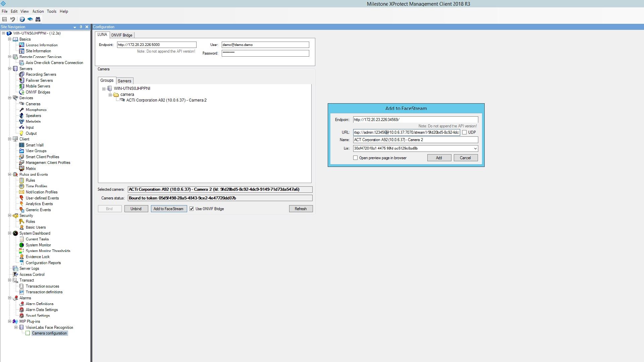Viewport: 644px width, 362px height.
Task: Switch to the LUNA tab
Action: pyautogui.click(x=102, y=35)
